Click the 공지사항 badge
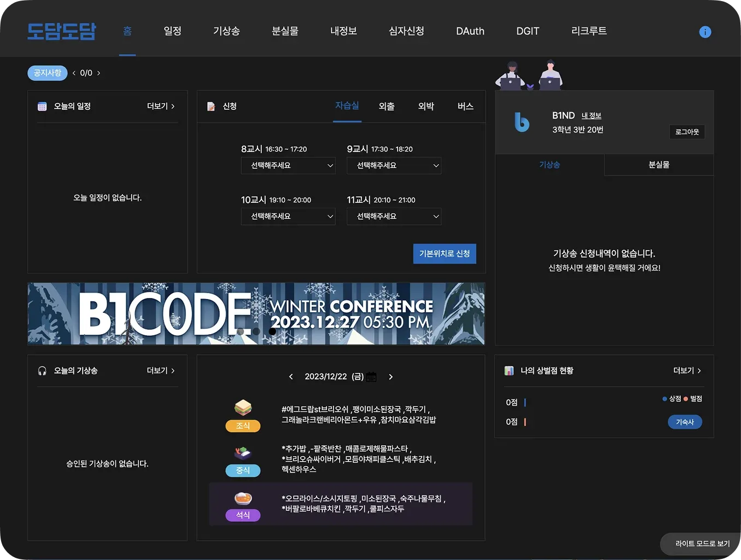The image size is (741, 560). [x=48, y=73]
